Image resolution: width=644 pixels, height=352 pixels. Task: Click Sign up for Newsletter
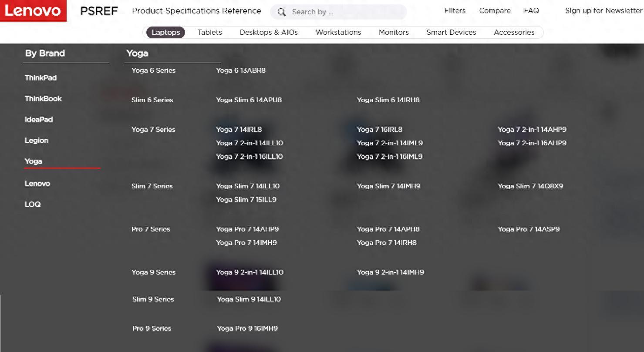[x=604, y=10]
